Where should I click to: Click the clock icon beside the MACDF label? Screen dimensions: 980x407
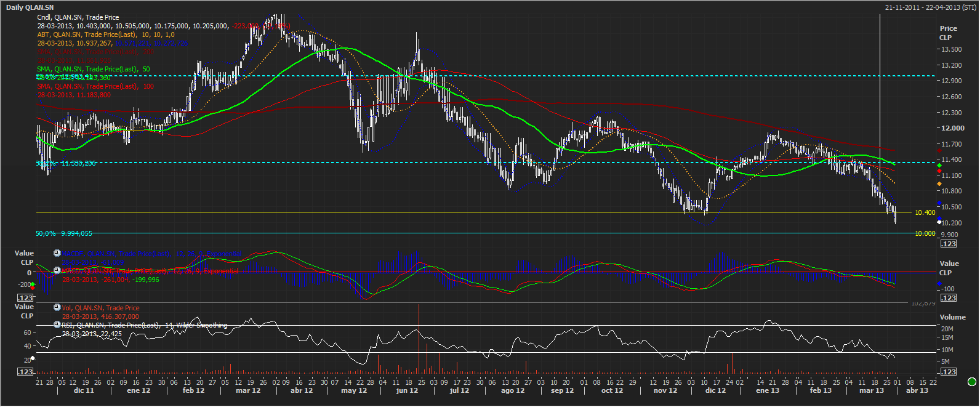tap(57, 253)
